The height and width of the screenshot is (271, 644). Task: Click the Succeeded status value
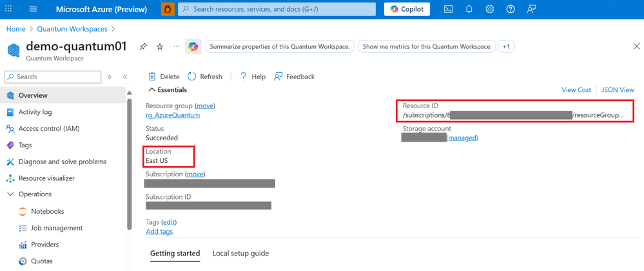click(162, 138)
